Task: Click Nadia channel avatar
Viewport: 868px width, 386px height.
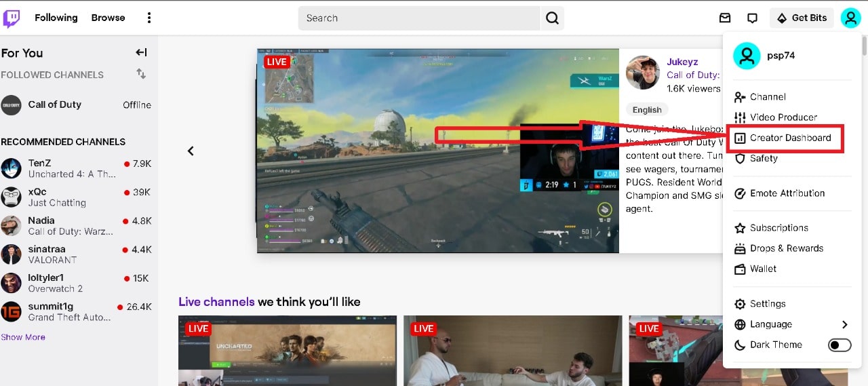Action: click(x=11, y=225)
